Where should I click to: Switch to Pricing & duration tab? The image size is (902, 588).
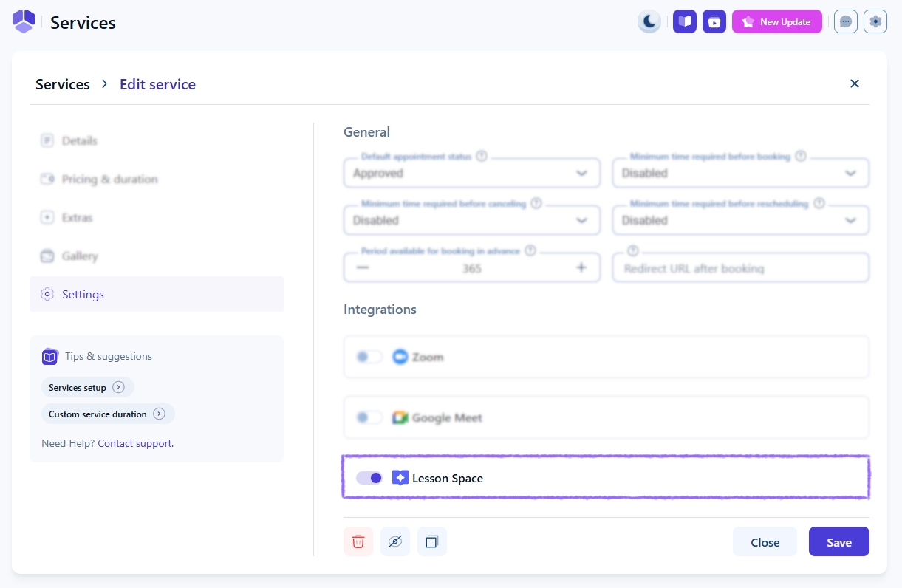pyautogui.click(x=109, y=179)
